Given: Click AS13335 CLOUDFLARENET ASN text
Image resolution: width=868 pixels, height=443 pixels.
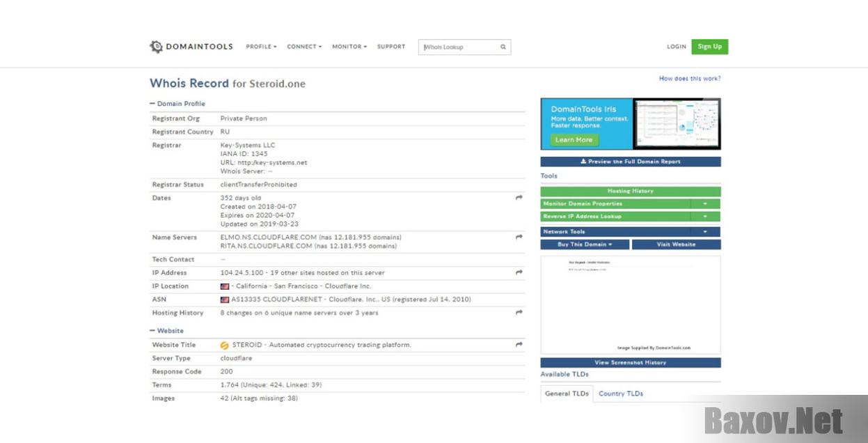Looking at the screenshot, I should (x=276, y=300).
